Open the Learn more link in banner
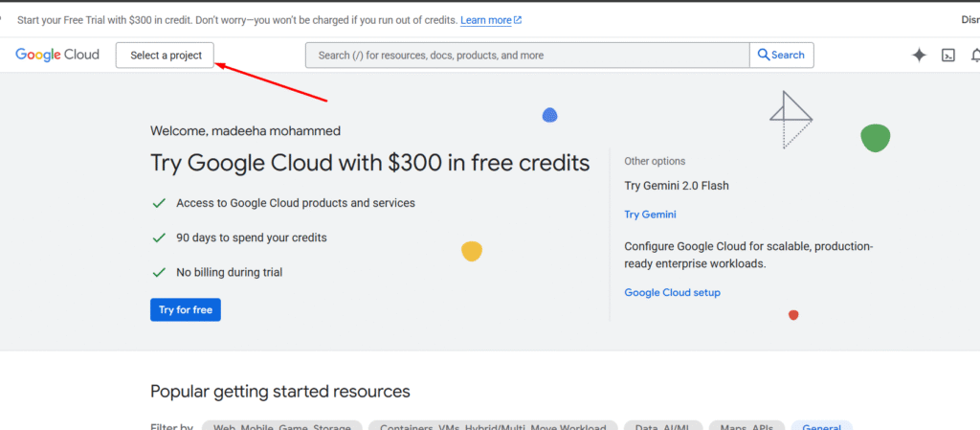Viewport: 980px width, 430px height. coord(491,20)
